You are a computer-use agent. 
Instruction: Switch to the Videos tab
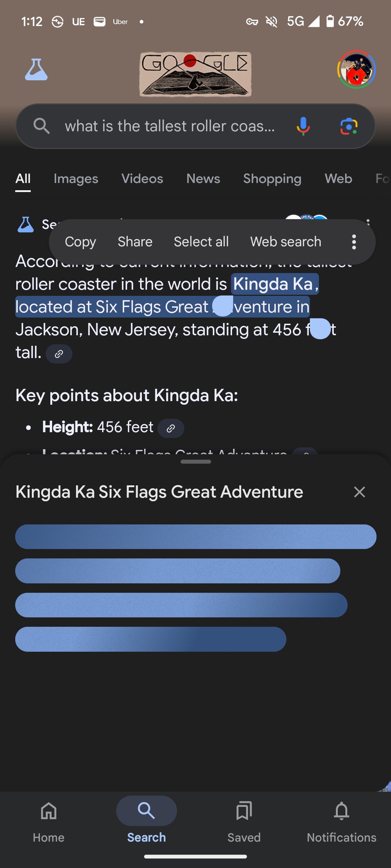tap(142, 179)
